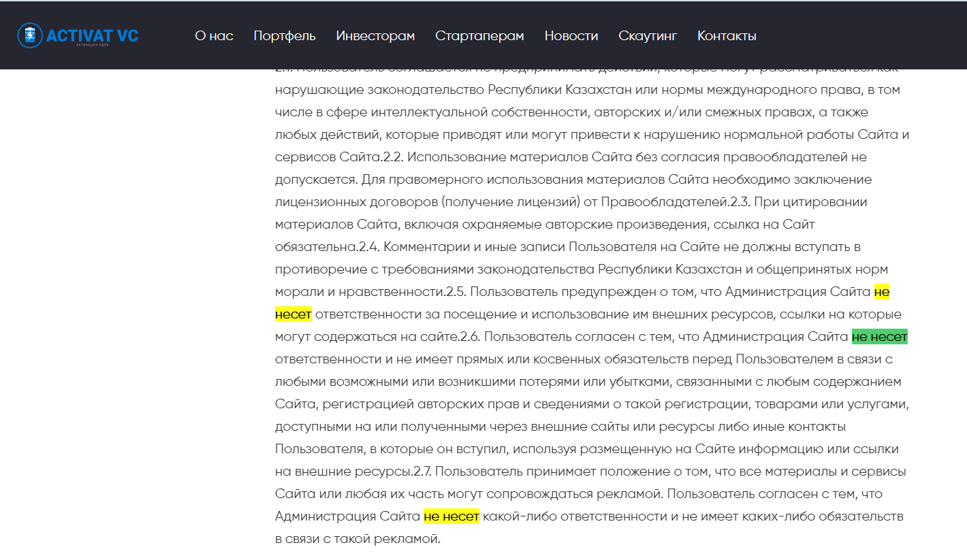Navigate to the Стартаперам page
The image size is (967, 560).
(x=479, y=36)
